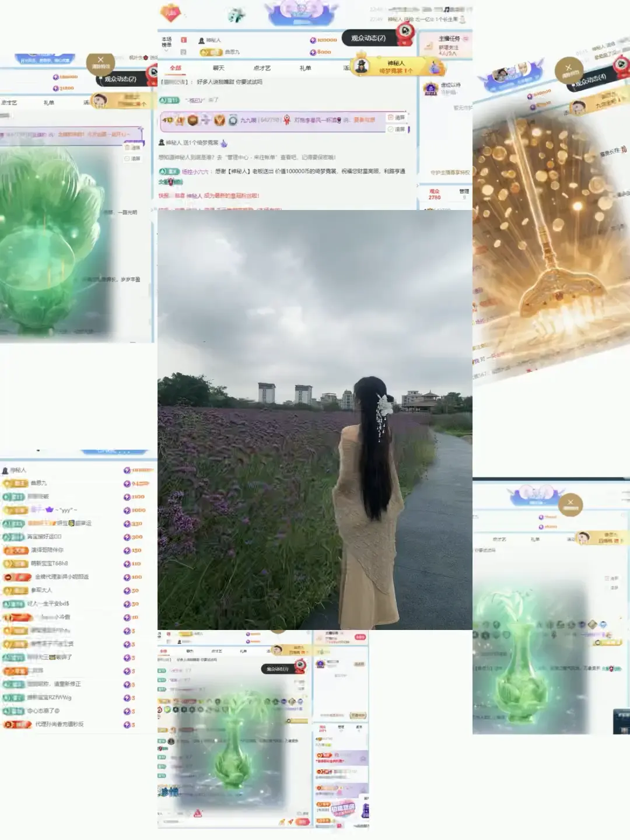The width and height of the screenshot is (630, 840).
Task: Click the red triangle badge icon in bottom-center panel
Action: pos(198,813)
